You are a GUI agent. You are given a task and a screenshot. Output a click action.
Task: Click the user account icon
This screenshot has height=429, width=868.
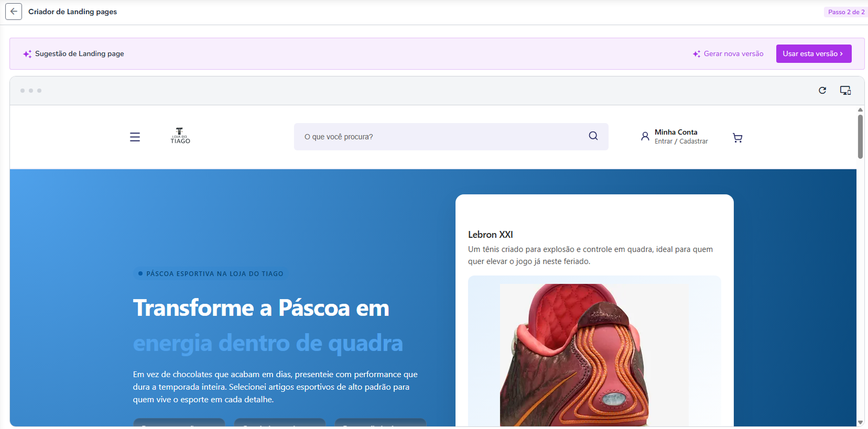645,137
